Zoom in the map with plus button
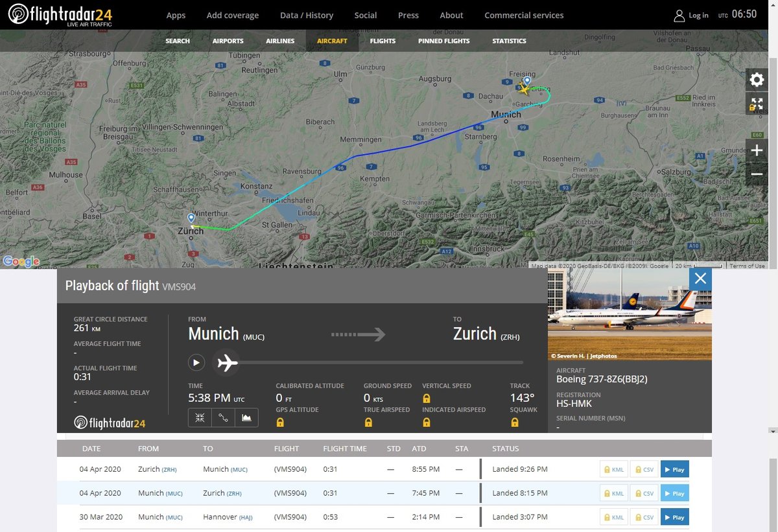Viewport: 778px width, 532px height. click(757, 151)
